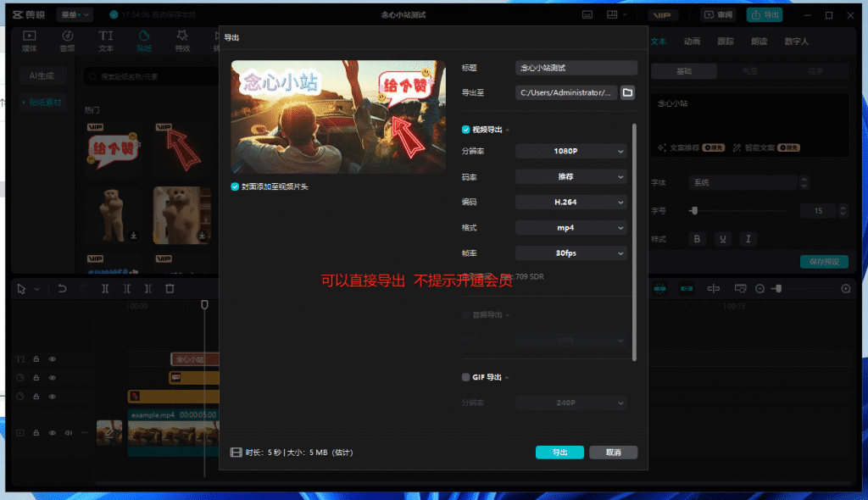This screenshot has height=500, width=868.
Task: Switch to the 数字人 tab in the right panel
Action: tap(796, 42)
